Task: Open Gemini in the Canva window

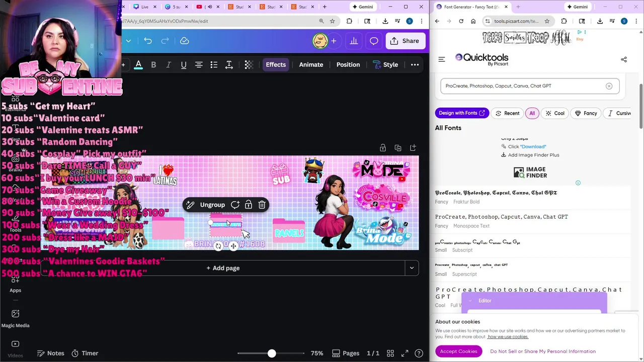Action: pos(362,7)
